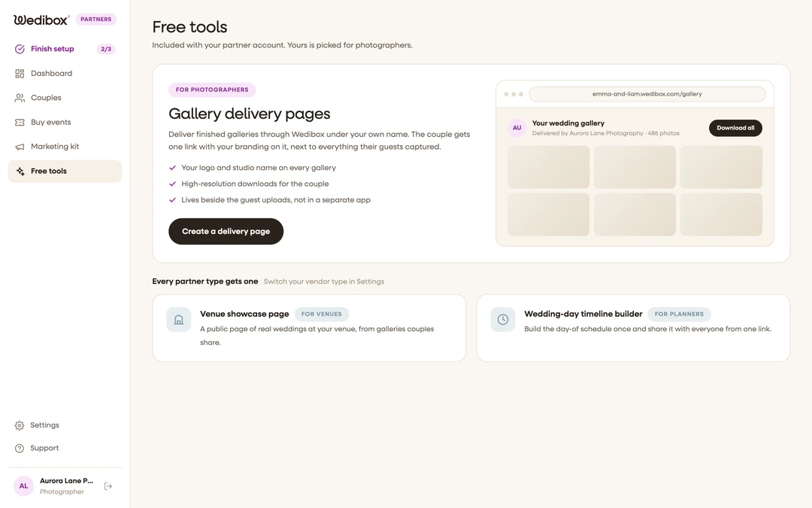Click the Wedibox logo
This screenshot has width=812, height=508.
(41, 20)
